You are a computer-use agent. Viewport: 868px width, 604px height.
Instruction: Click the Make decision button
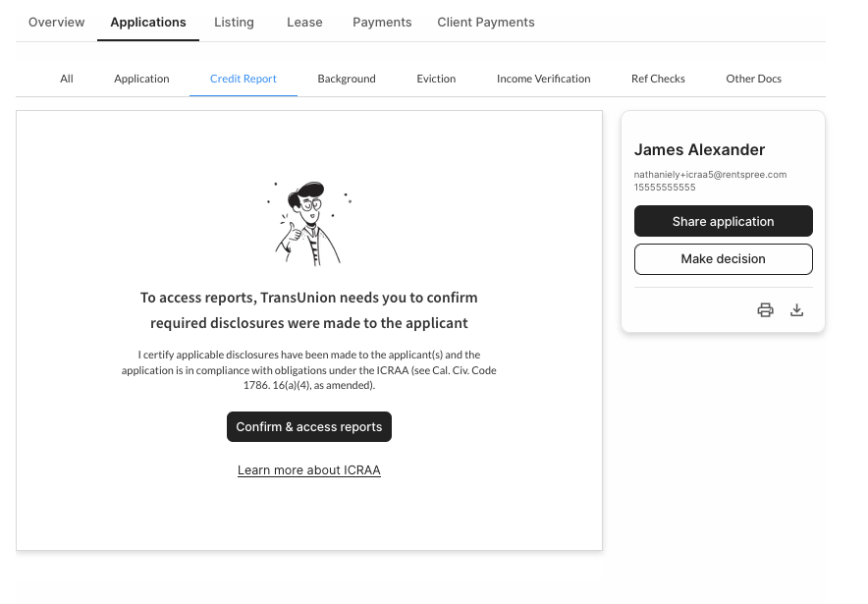coord(723,259)
